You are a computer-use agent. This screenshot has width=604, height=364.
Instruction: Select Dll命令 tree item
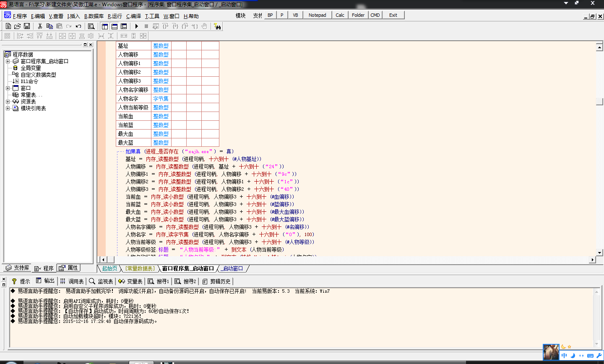[29, 81]
